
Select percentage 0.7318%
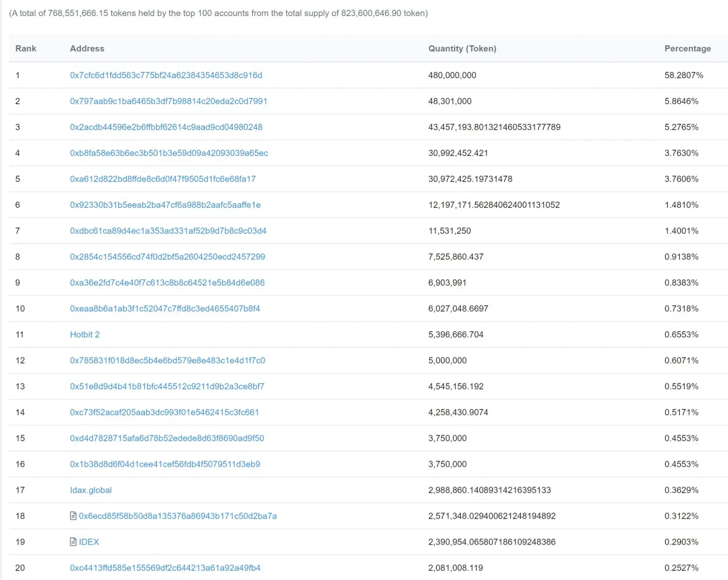pyautogui.click(x=681, y=308)
